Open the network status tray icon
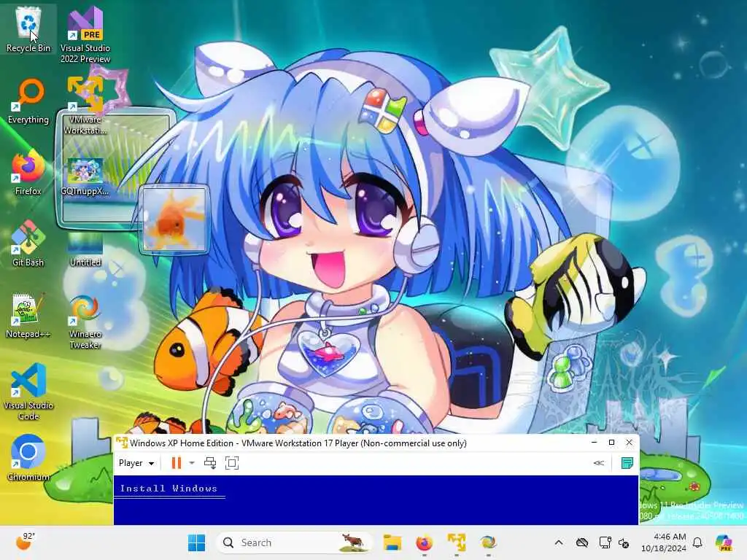This screenshot has height=560, width=747. tap(605, 542)
